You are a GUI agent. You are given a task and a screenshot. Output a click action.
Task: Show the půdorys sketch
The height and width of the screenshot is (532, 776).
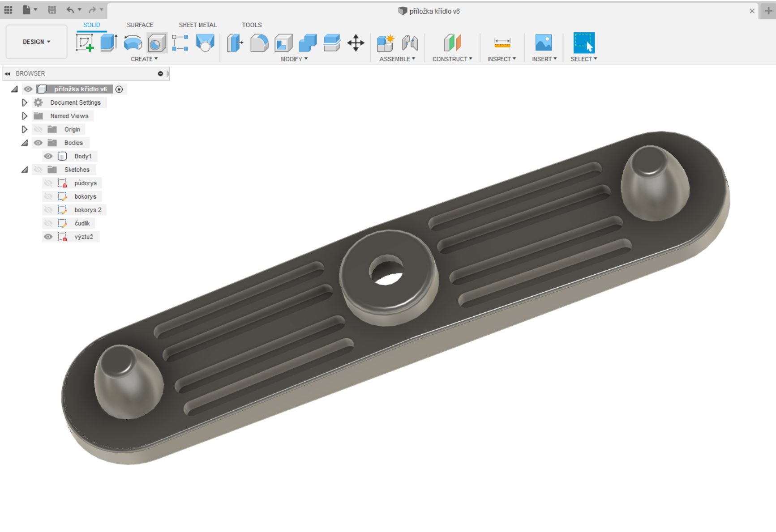pyautogui.click(x=48, y=183)
